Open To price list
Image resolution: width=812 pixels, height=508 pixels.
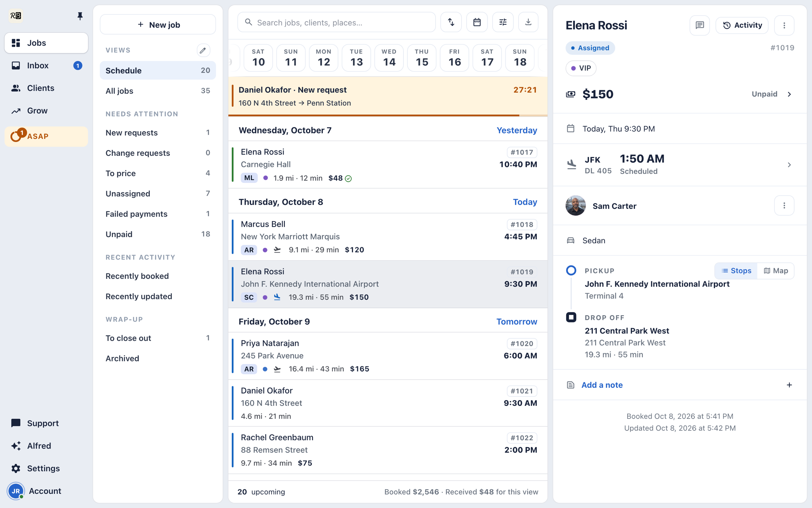pyautogui.click(x=158, y=173)
